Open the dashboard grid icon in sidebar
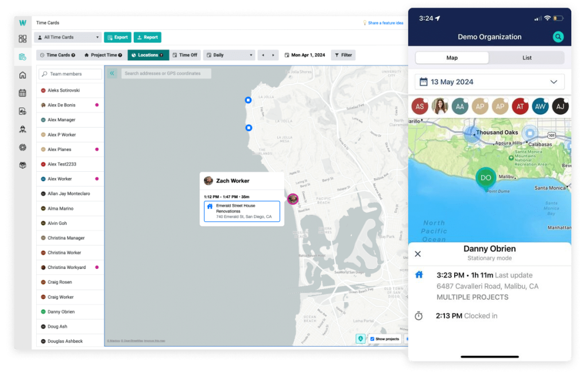588x373 pixels. [22, 39]
